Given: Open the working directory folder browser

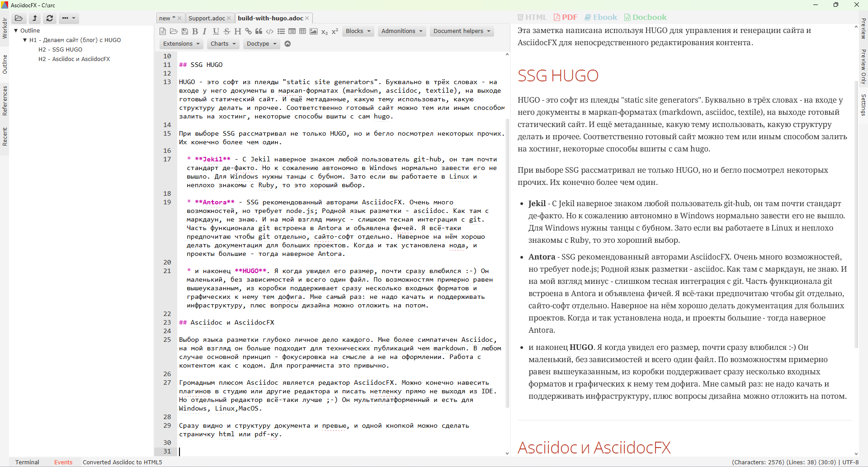Looking at the screenshot, I should point(19,19).
